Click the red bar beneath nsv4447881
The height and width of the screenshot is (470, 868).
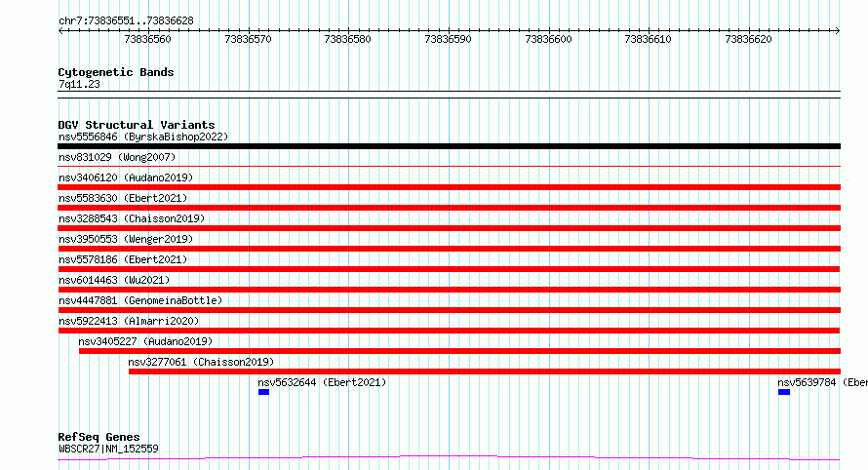click(449, 310)
